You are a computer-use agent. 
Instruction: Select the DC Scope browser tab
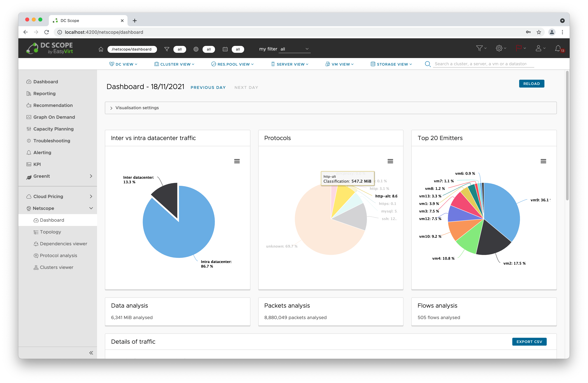(x=88, y=21)
